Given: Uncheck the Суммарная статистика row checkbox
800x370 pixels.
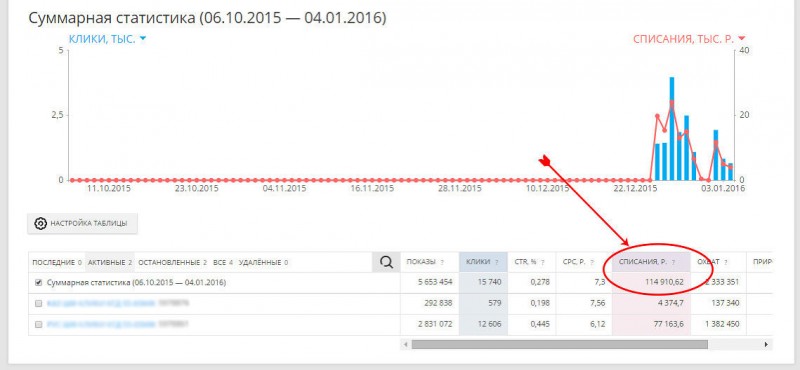Looking at the screenshot, I should pos(38,282).
